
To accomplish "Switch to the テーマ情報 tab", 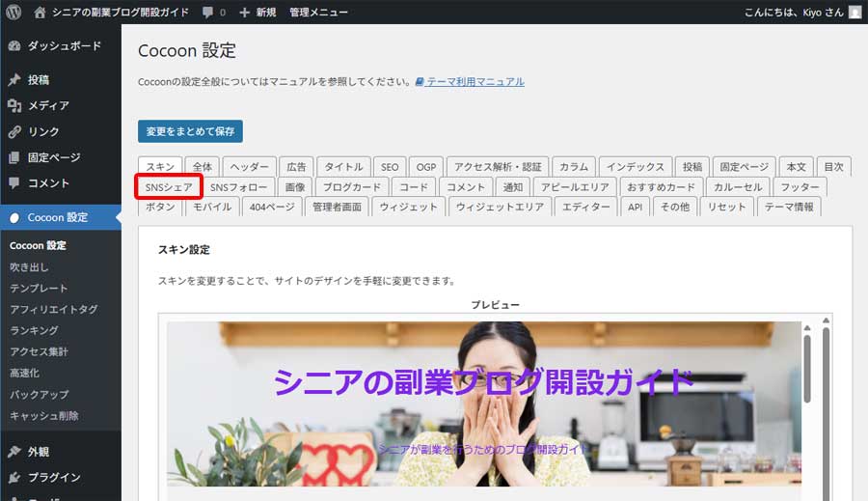I will [x=789, y=207].
